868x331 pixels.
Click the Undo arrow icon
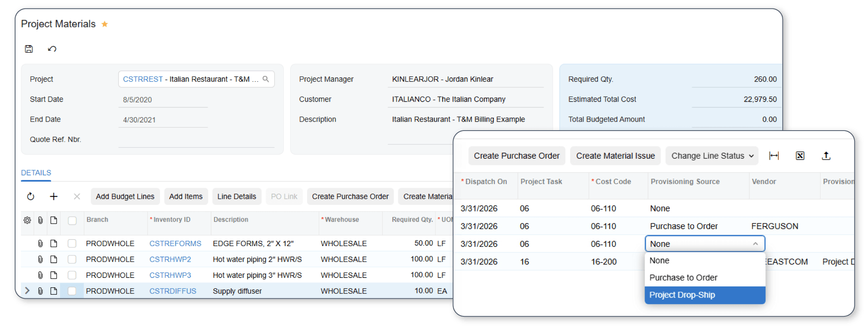tap(52, 49)
